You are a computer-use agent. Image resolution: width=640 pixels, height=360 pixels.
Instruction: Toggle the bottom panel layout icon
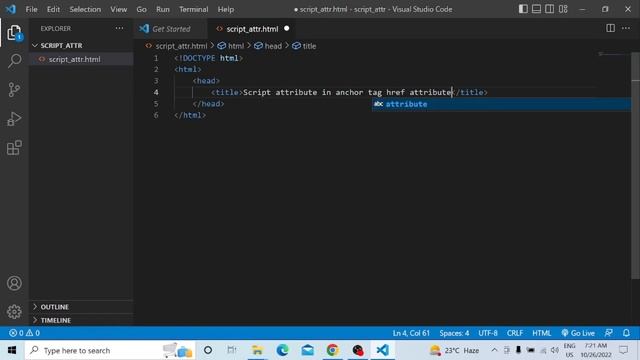(x=536, y=9)
